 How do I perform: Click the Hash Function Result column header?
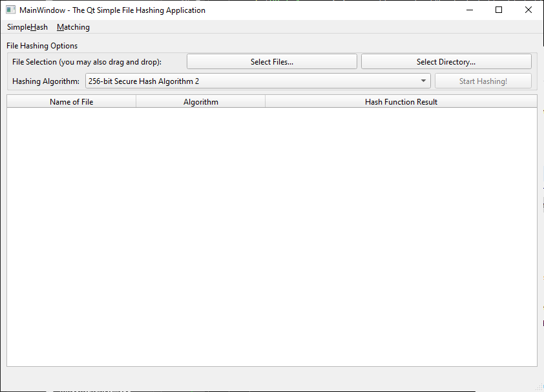pyautogui.click(x=401, y=101)
